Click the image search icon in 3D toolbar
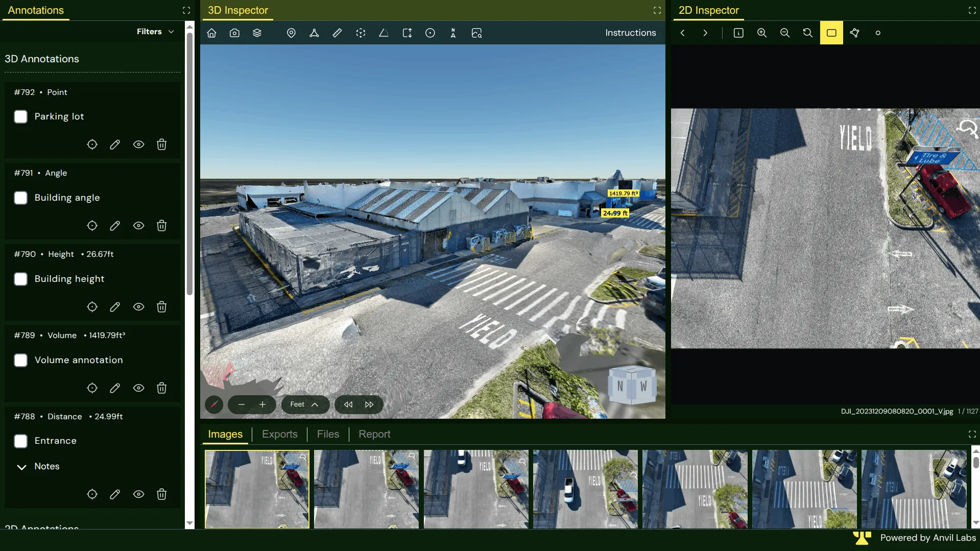This screenshot has width=980, height=551. (x=476, y=33)
